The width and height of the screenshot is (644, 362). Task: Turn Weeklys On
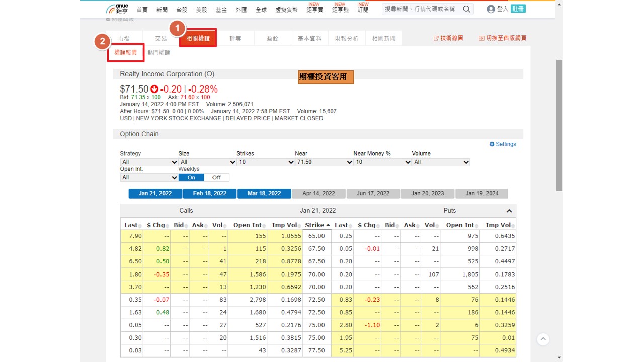(x=191, y=177)
